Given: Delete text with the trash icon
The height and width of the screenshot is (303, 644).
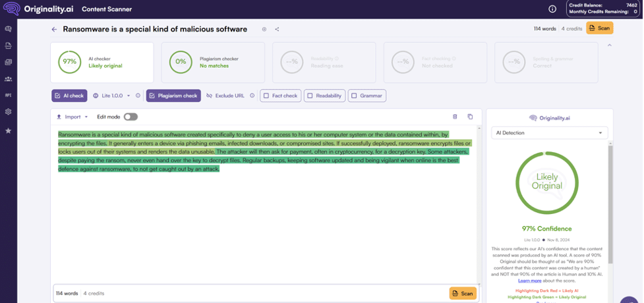Looking at the screenshot, I should (455, 117).
